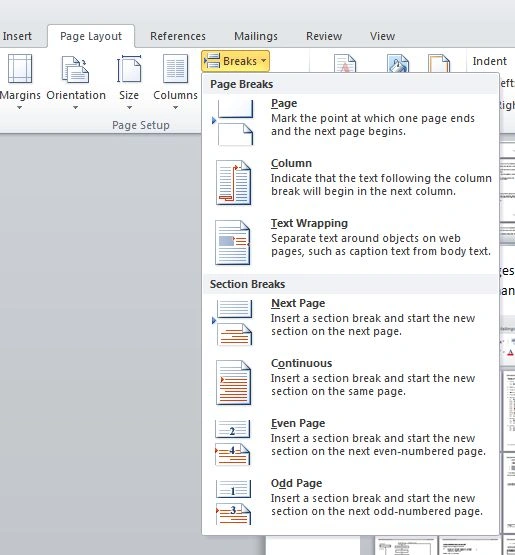Click the Page Color paint bucket icon
This screenshot has height=555, width=515.
tap(398, 63)
